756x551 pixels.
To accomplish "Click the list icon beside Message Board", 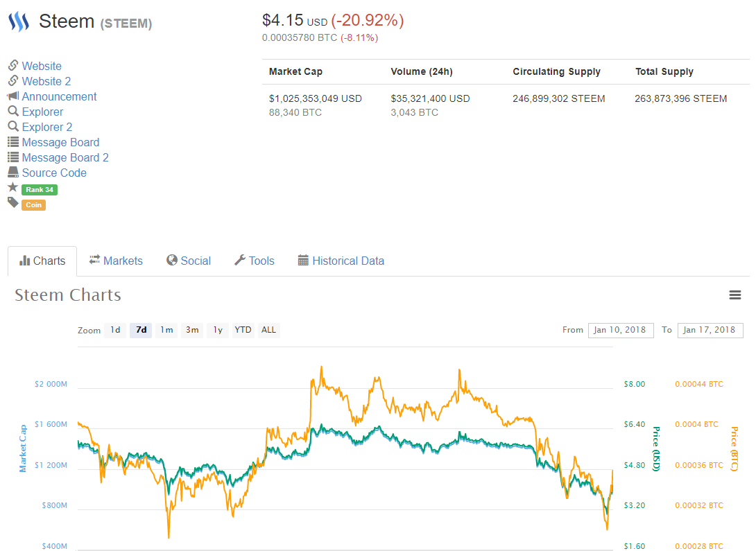I will click(13, 142).
